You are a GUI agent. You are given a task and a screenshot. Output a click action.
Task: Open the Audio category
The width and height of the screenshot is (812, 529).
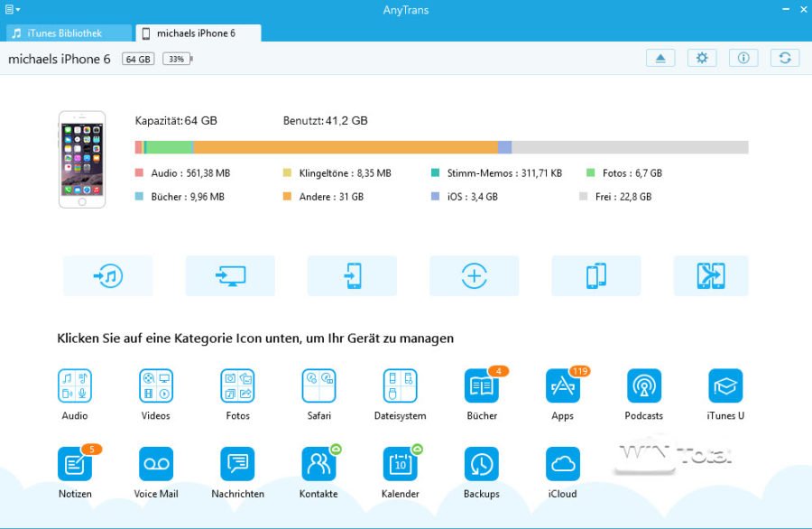pos(75,386)
